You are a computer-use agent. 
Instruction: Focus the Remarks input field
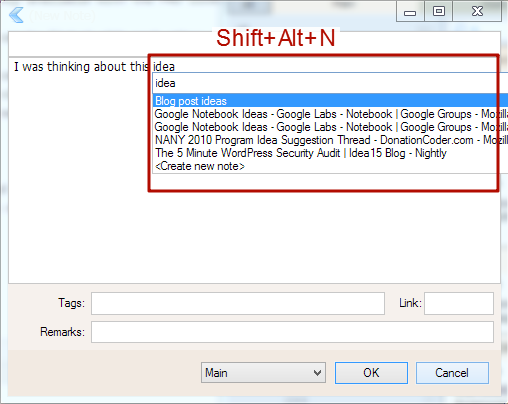[x=292, y=332]
